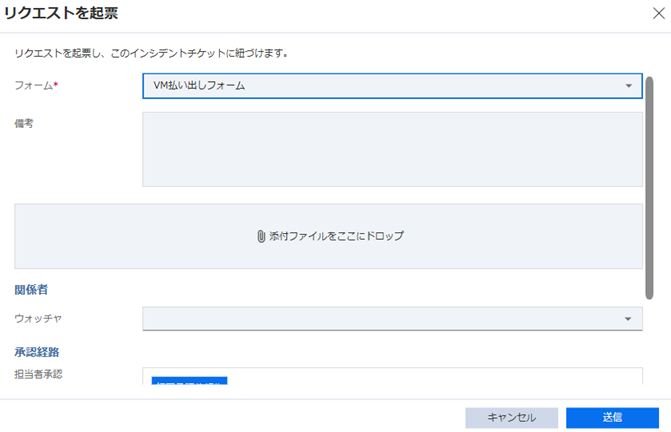Click the 添付ファイルをここにドロップ upload area
This screenshot has width=671, height=432.
328,237
